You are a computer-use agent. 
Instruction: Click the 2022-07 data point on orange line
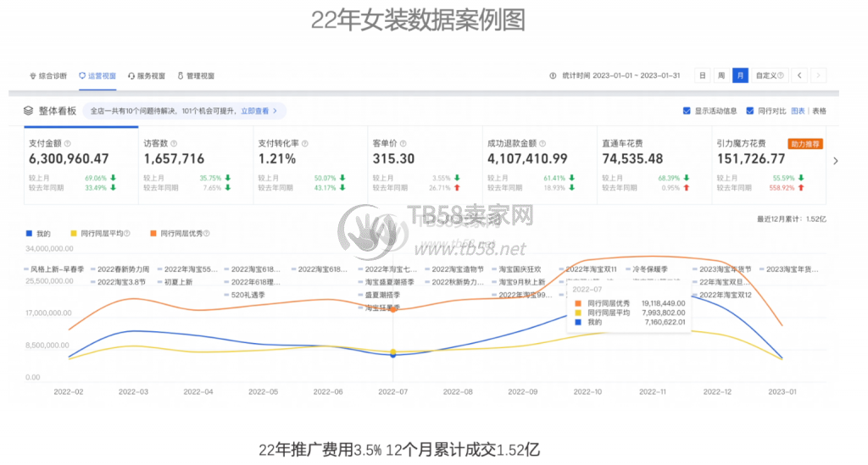point(393,310)
